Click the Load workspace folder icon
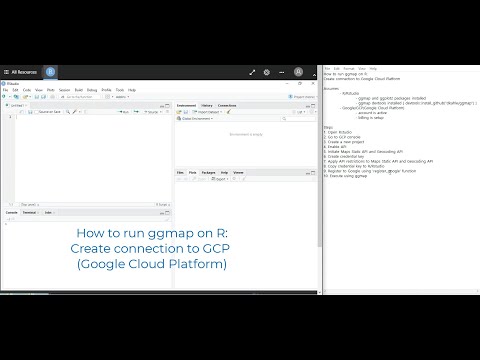 click(179, 112)
